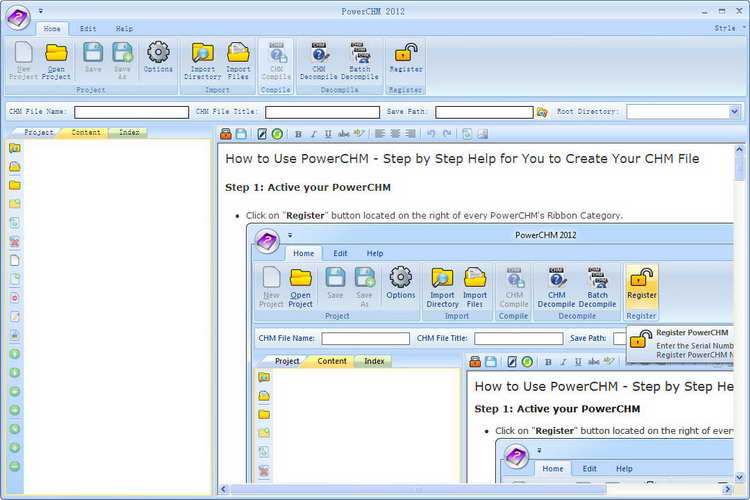Launch the Batch Decompile tool
The image size is (750, 500).
coord(360,60)
